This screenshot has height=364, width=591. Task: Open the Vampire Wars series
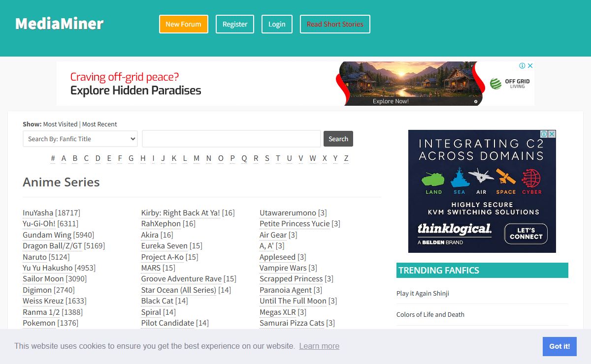283,268
